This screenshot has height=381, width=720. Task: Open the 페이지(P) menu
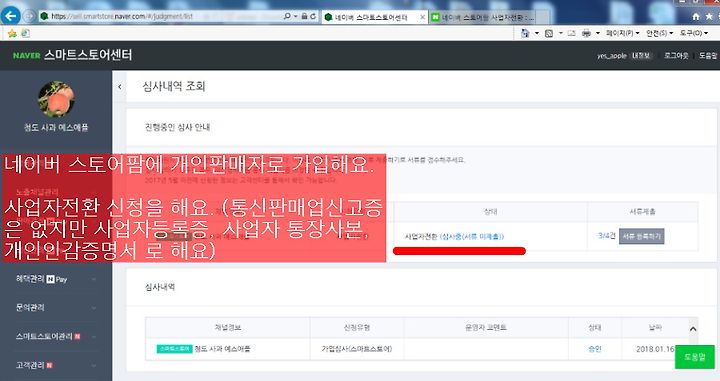click(x=622, y=33)
